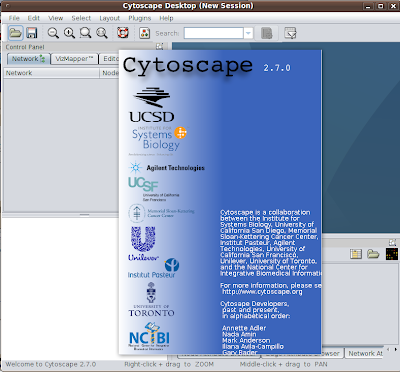This screenshot has height=372, width=400.
Task: Click the Control Panel title label
Action: [x=25, y=47]
